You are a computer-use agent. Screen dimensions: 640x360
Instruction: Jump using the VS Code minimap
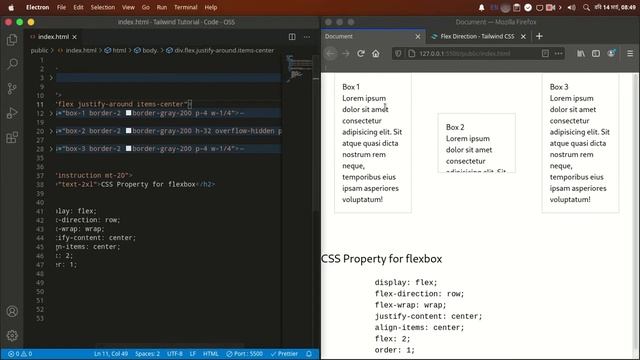click(x=299, y=69)
